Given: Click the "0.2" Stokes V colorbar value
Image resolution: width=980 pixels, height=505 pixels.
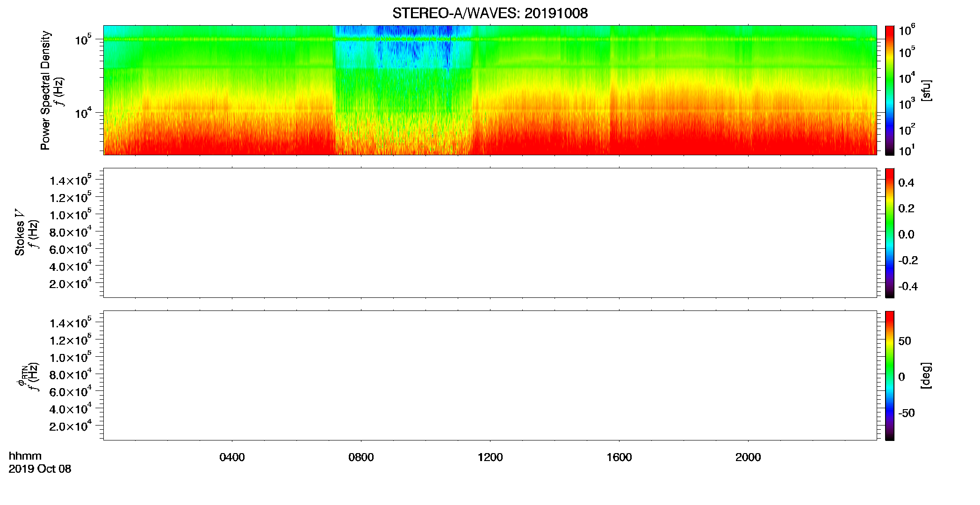Looking at the screenshot, I should (906, 209).
